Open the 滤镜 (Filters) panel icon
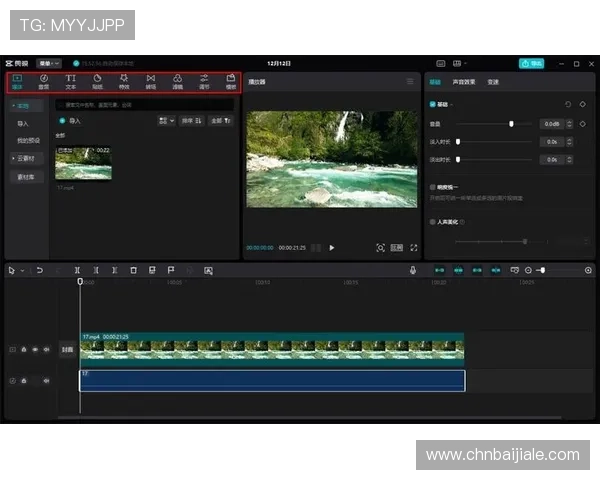The image size is (600, 480). tap(178, 80)
